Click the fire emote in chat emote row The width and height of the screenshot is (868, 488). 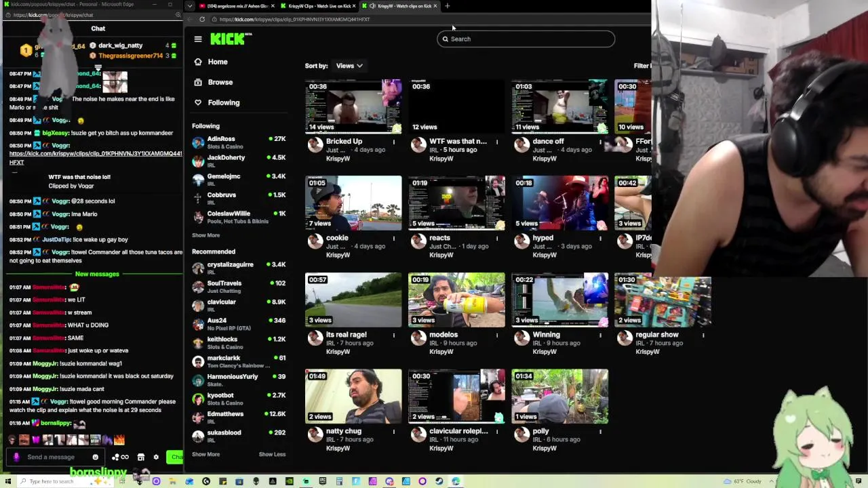[119, 440]
